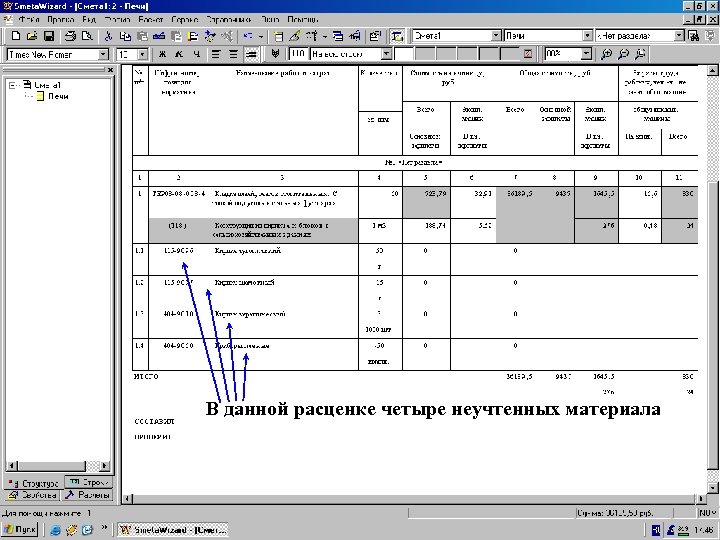720x540 pixels.
Task: Click the percent input field showing 110
Action: 298,54
